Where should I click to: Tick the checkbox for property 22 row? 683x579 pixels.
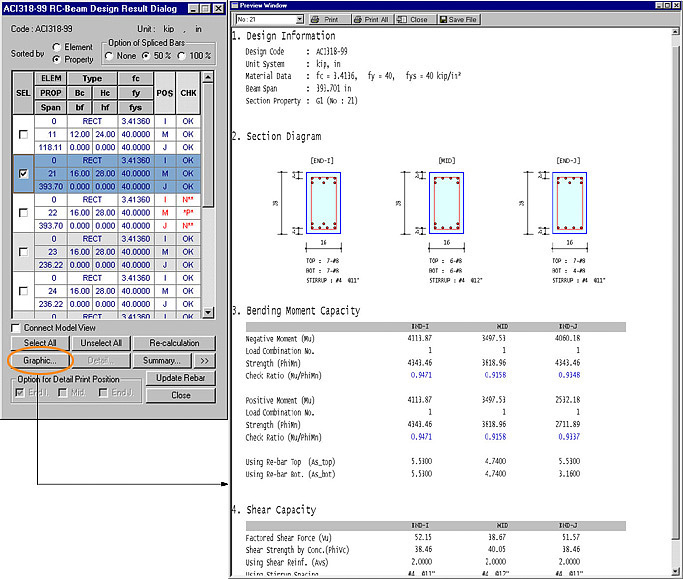[x=23, y=212]
